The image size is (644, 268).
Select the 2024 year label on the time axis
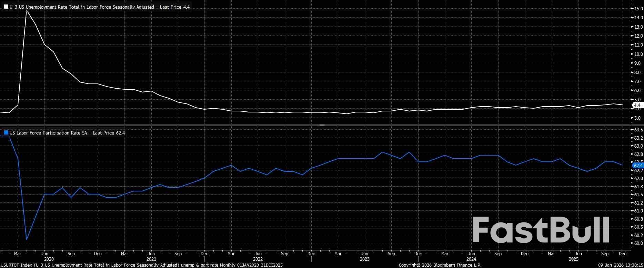coord(471,259)
